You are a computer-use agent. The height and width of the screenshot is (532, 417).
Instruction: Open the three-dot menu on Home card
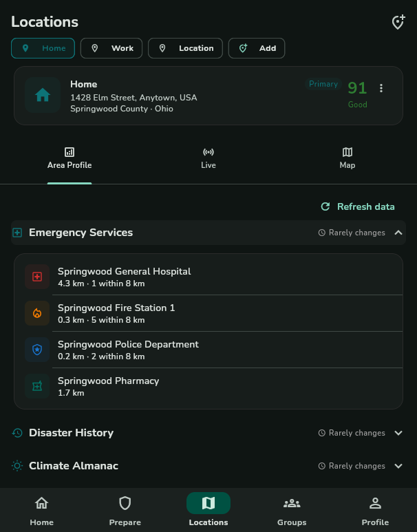click(x=381, y=88)
